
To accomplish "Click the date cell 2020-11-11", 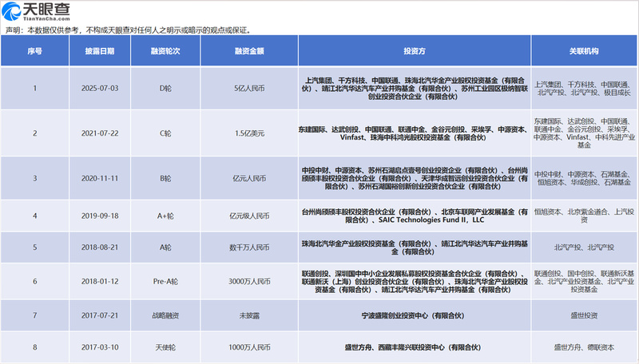I will click(100, 178).
